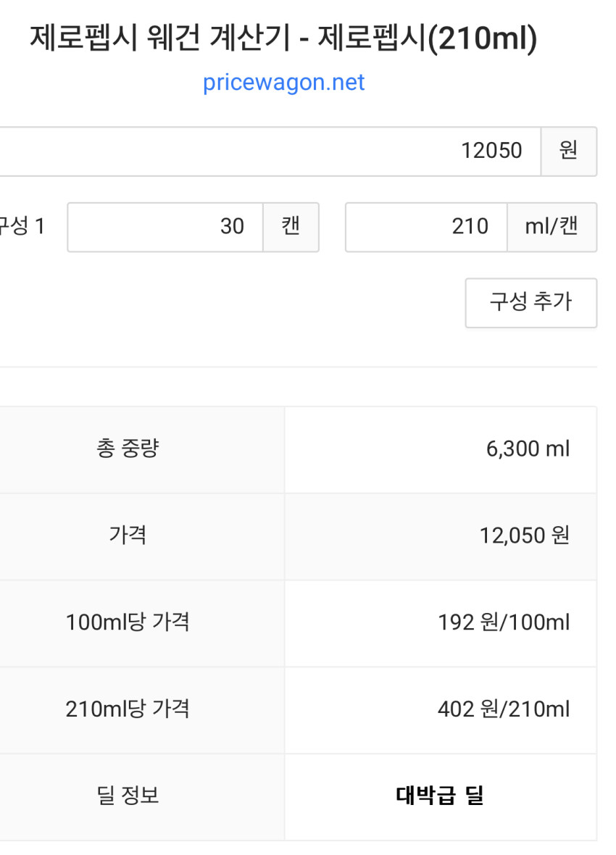The width and height of the screenshot is (616, 855).
Task: Select the 가격 label cell
Action: pos(128,535)
